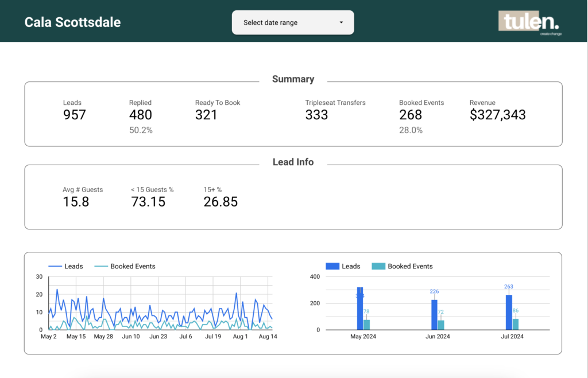The height and width of the screenshot is (378, 588).
Task: Click the Jun 2024 blue Leads bar
Action: coord(434,314)
